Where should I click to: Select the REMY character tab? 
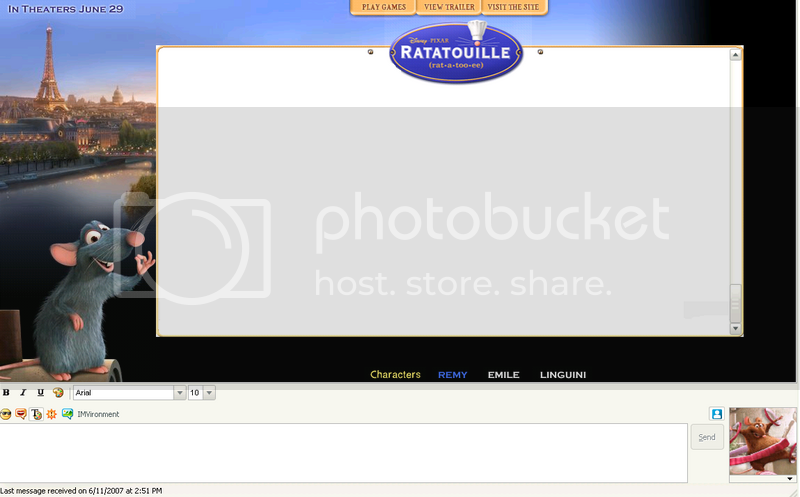pyautogui.click(x=452, y=375)
